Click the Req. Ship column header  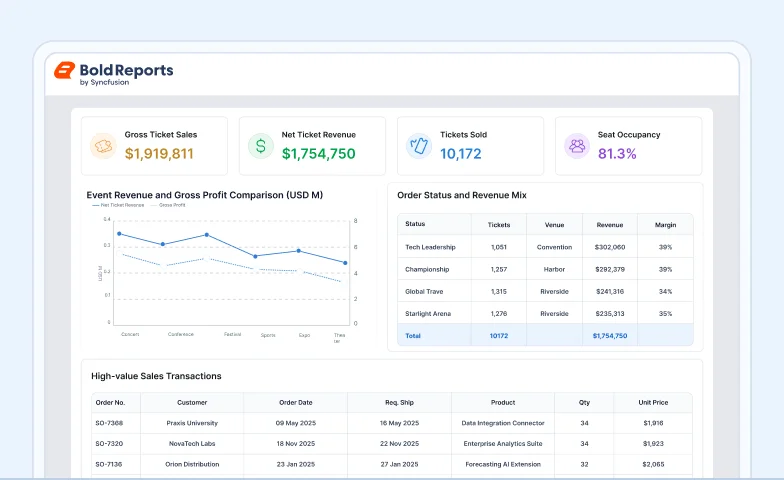click(x=400, y=402)
